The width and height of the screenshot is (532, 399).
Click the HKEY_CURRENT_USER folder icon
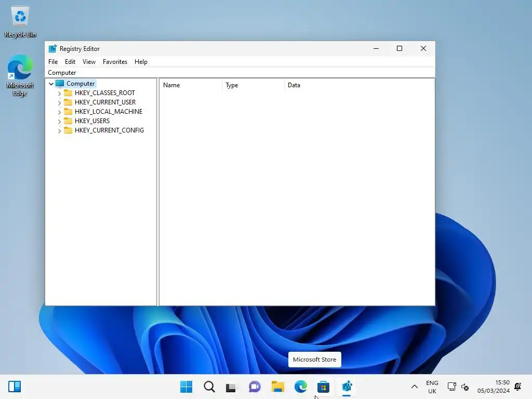click(68, 102)
